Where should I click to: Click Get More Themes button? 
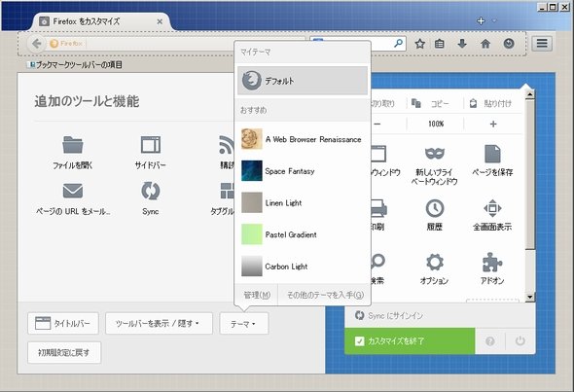(x=325, y=295)
